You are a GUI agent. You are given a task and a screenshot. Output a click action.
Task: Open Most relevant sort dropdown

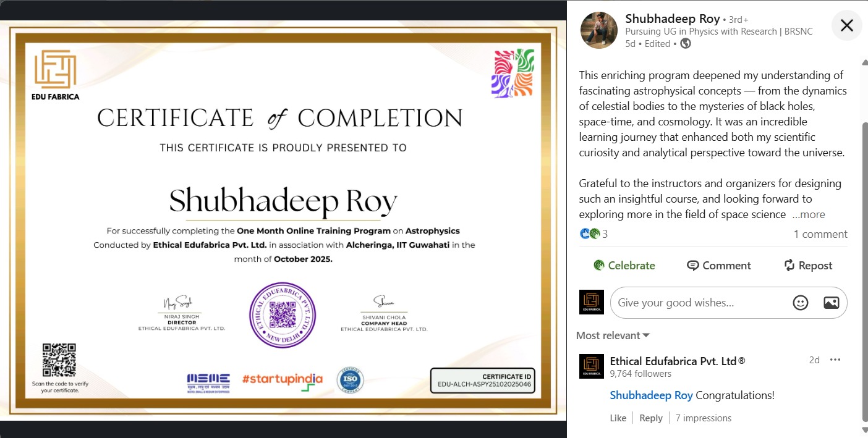[x=613, y=335]
